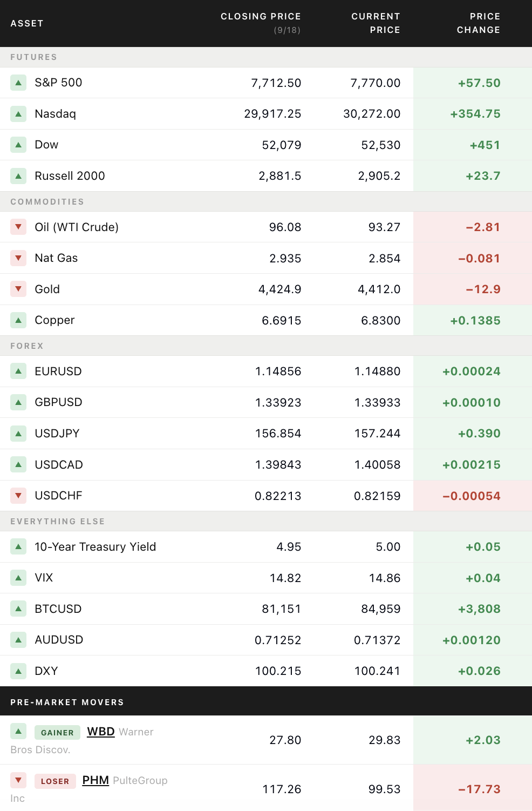Click the +354.75 Nasdaq price change cell

click(473, 114)
